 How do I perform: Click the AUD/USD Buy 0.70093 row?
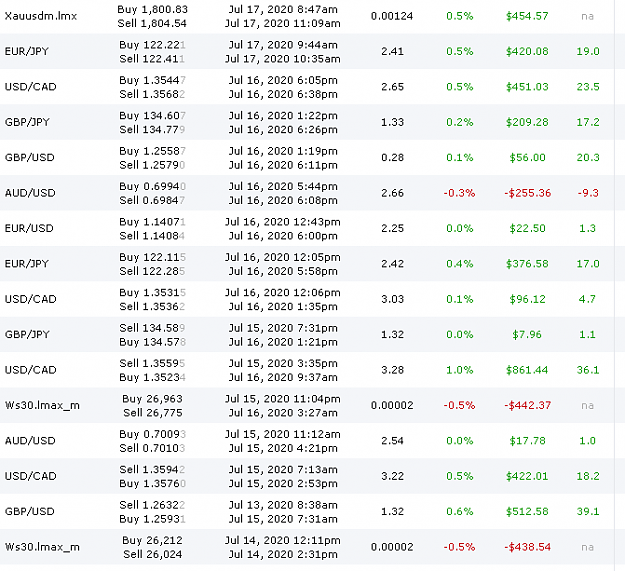(307, 441)
